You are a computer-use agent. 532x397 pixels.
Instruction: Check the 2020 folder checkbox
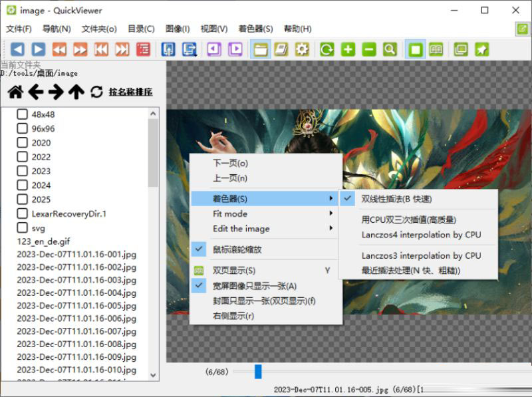22,142
